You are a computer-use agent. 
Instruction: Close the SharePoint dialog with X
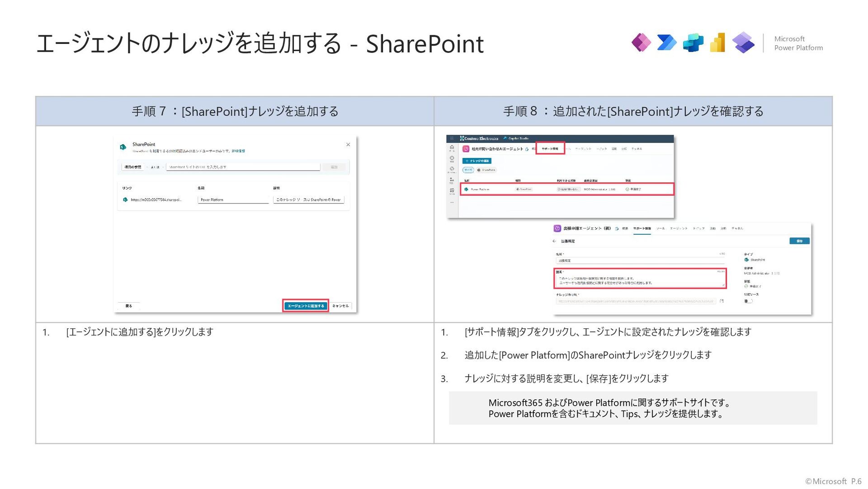pos(348,145)
